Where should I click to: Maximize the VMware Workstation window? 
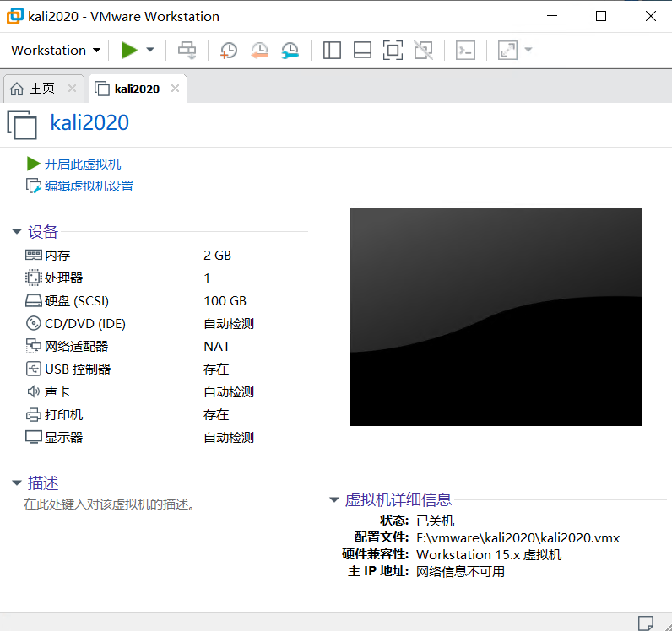[601, 16]
